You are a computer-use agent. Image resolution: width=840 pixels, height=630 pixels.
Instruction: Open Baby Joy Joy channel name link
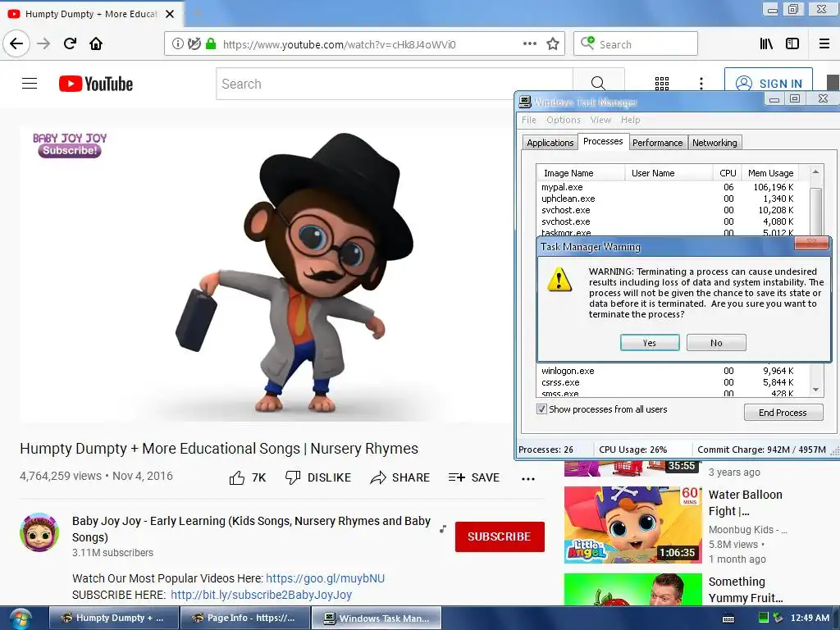(251, 529)
